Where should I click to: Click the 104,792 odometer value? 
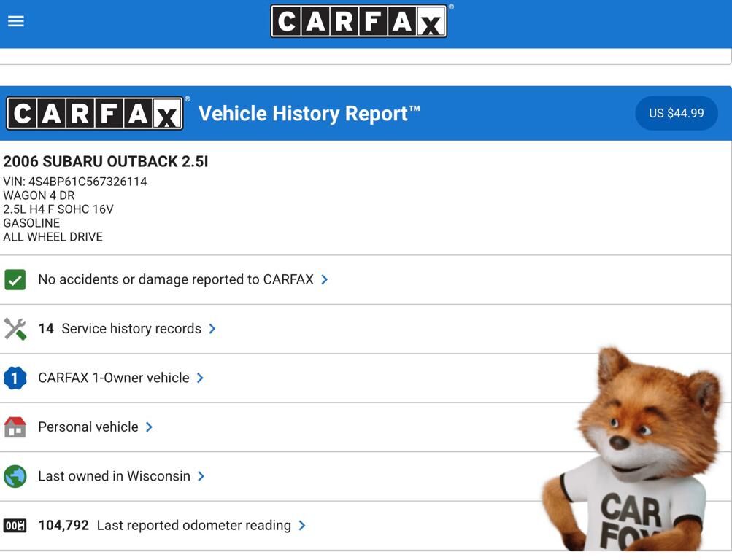click(63, 526)
